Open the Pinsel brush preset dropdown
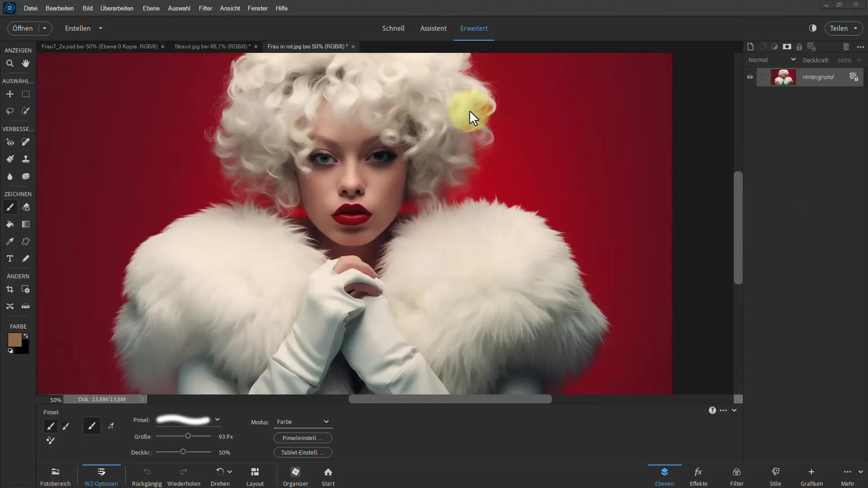This screenshot has width=868, height=488. [217, 420]
